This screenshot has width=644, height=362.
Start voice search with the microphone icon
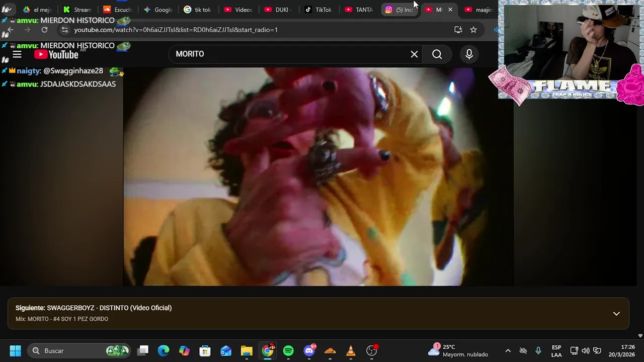[x=469, y=54]
